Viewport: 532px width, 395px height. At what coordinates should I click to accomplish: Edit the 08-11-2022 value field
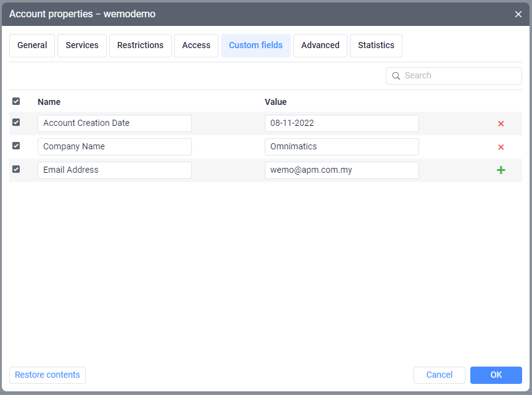[342, 123]
